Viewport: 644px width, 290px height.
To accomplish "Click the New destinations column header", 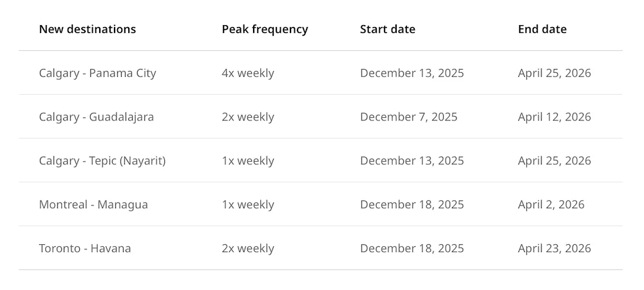I will (88, 29).
